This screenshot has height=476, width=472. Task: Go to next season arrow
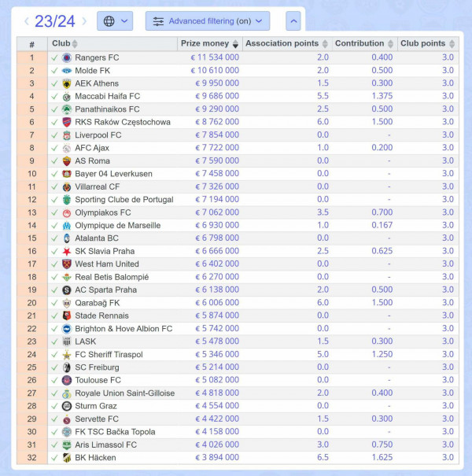(x=84, y=21)
